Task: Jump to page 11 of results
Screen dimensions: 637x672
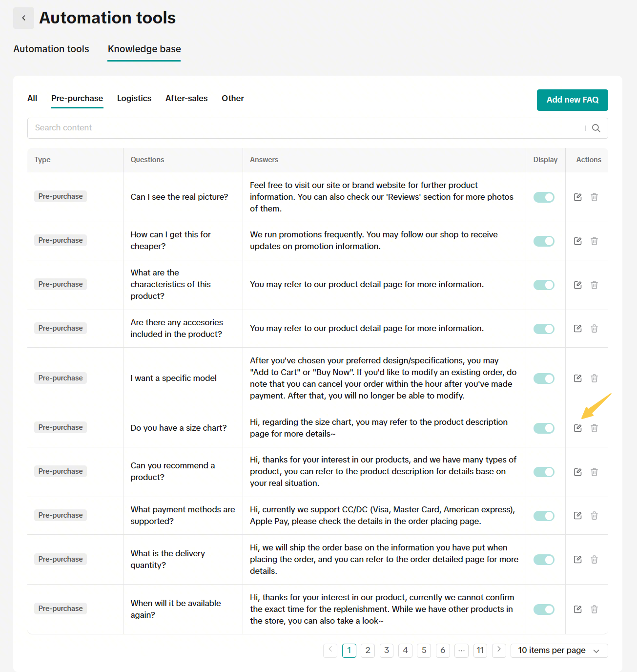Action: (x=480, y=651)
